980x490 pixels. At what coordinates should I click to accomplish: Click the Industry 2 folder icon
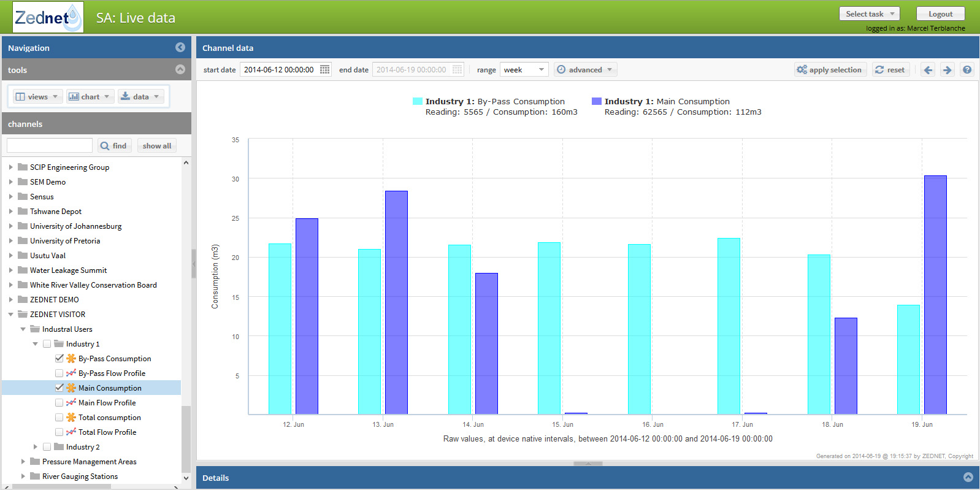pyautogui.click(x=59, y=446)
